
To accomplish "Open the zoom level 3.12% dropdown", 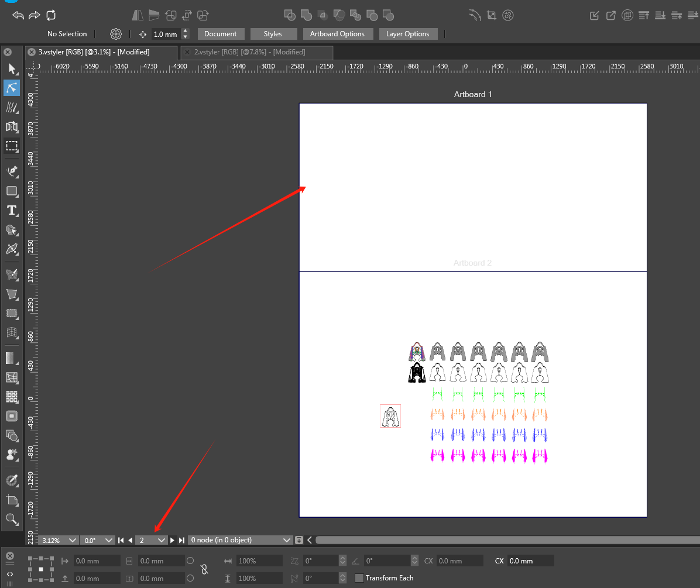I will [59, 540].
